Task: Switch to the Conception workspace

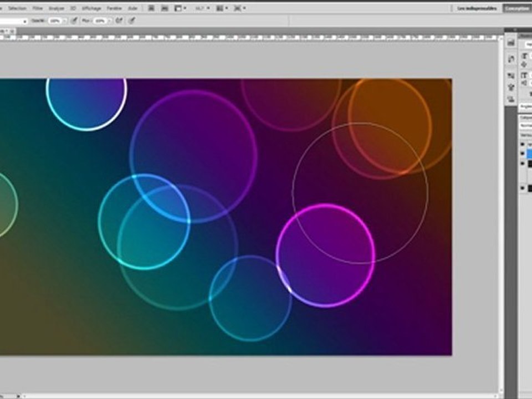Action: coord(518,8)
